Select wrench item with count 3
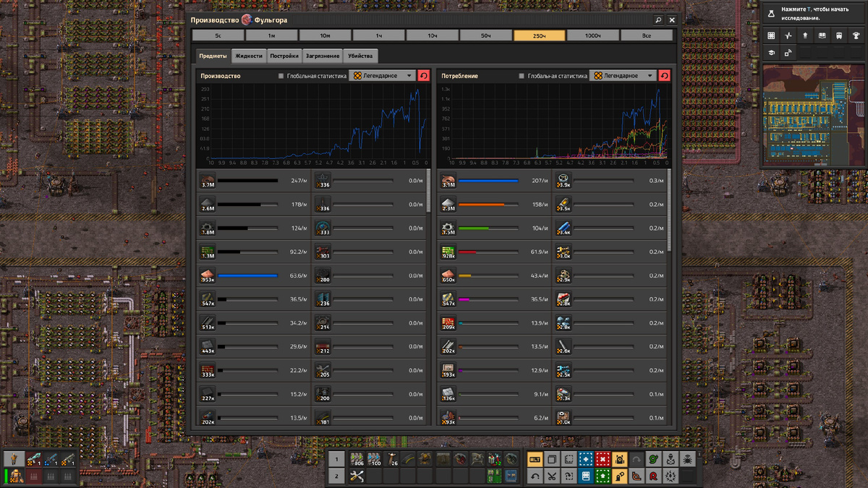Viewport: 868px width, 488px height. tap(357, 476)
